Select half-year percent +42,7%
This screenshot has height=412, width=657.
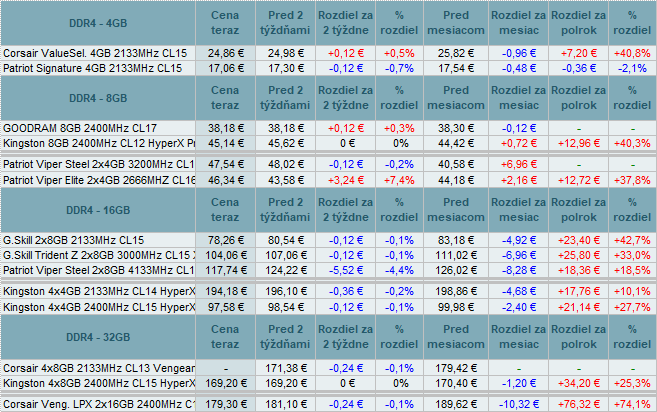pos(632,240)
